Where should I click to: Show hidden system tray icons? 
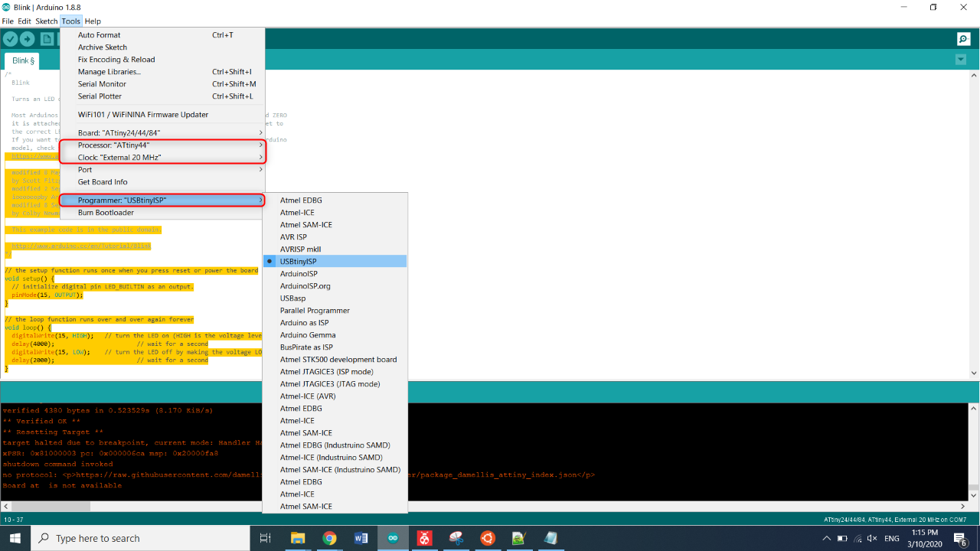tap(826, 539)
